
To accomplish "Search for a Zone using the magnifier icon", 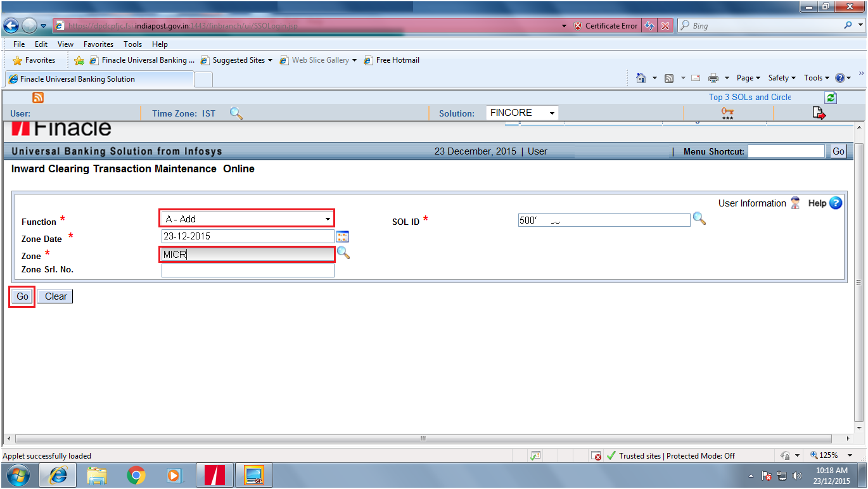I will [x=343, y=252].
